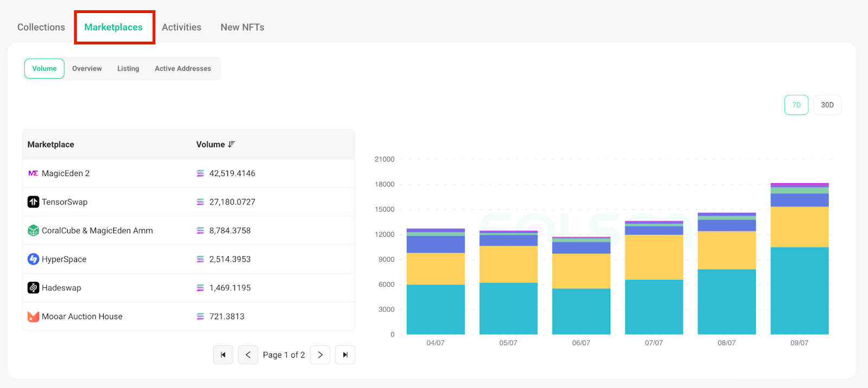This screenshot has width=868, height=388.
Task: Click the teal segment of 04/07 bar
Action: 436,309
